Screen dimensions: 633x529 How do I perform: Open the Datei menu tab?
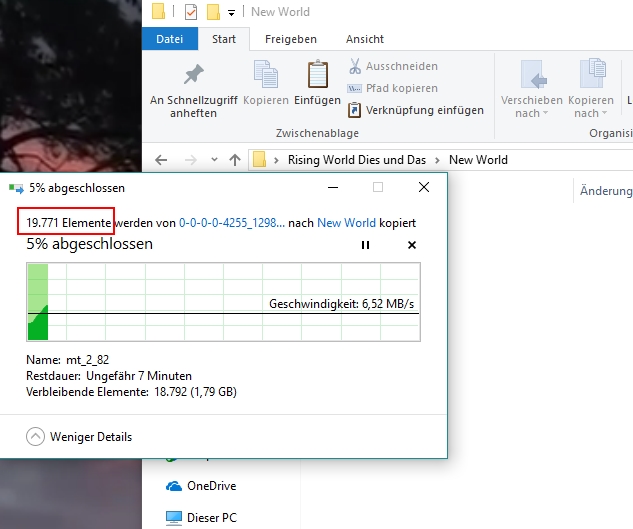(170, 39)
